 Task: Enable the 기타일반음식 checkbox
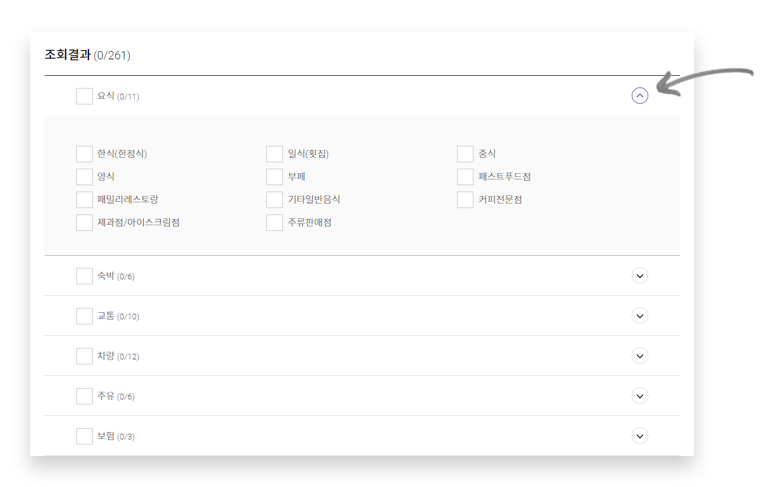tap(274, 200)
